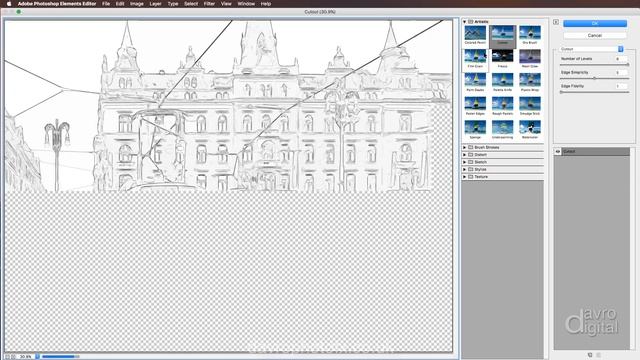Viewport: 640px width, 360px height.
Task: Click the Edge Fidelity slider
Action: pyautogui.click(x=594, y=92)
